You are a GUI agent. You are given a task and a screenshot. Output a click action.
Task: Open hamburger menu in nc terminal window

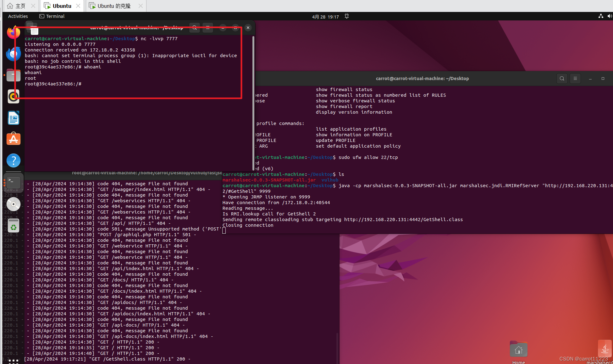click(x=208, y=28)
